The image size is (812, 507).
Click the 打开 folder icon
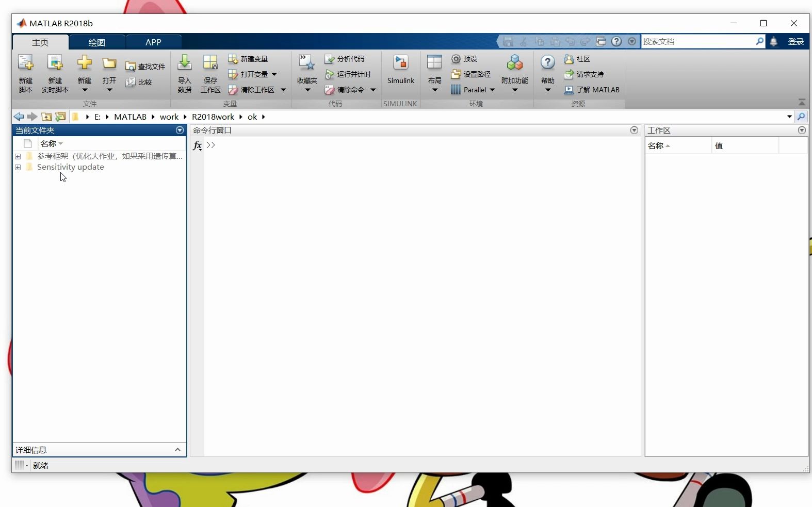(x=109, y=63)
